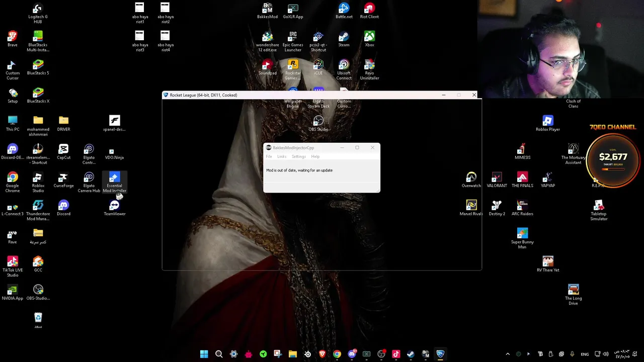The width and height of the screenshot is (644, 362).
Task: Open the DRIVER folder on desktop
Action: (63, 124)
